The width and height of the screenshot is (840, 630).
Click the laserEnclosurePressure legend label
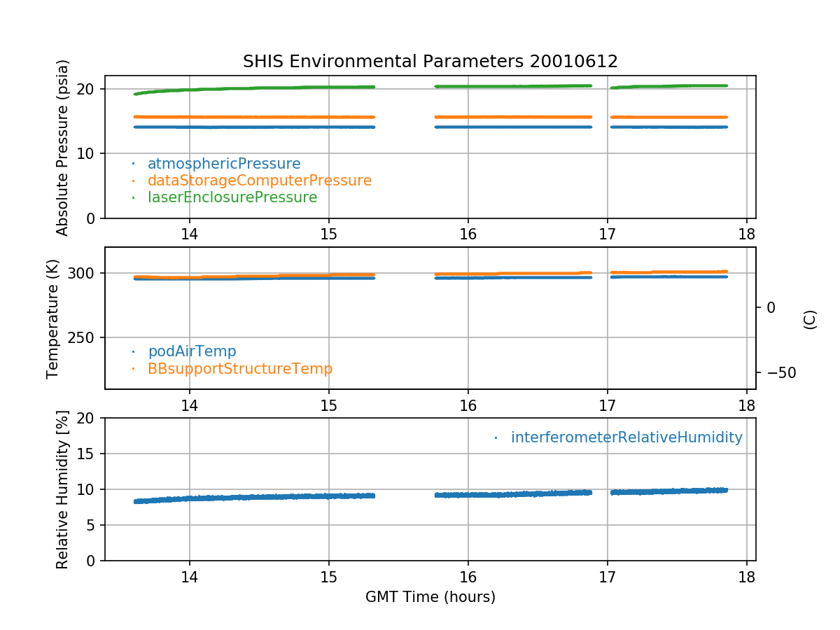(232, 197)
